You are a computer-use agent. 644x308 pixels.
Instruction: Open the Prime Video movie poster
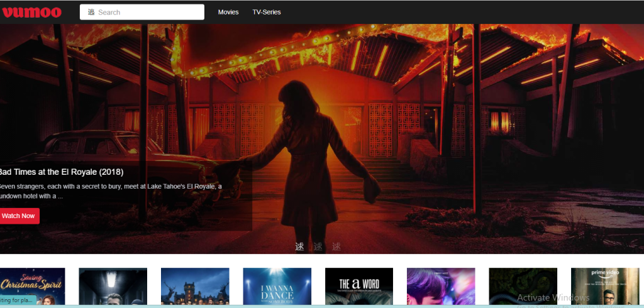(605, 286)
